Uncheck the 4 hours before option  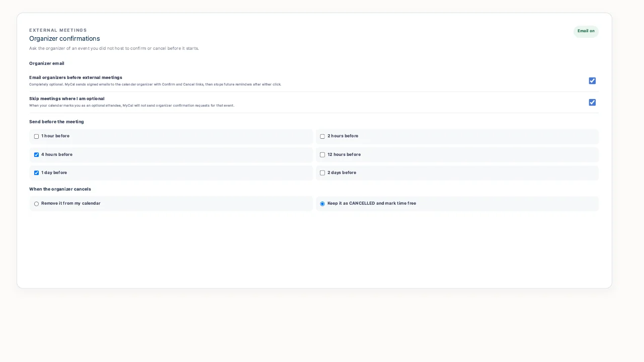point(36,155)
